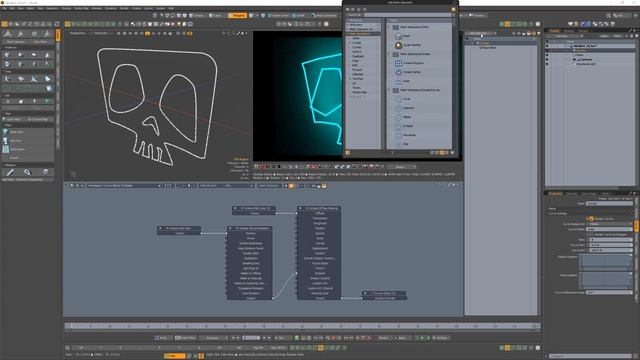640x360 pixels.
Task: Open the schematic Workspace dropdown
Action: pos(124,186)
